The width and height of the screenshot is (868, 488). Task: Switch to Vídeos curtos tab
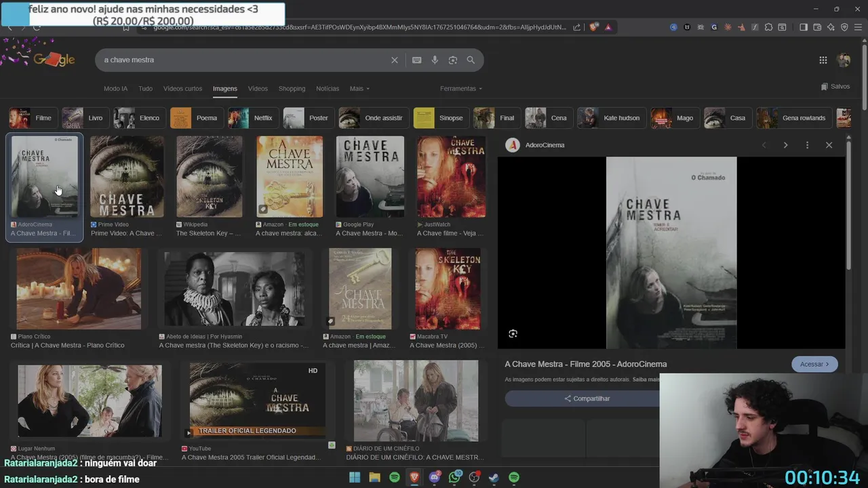(x=182, y=89)
